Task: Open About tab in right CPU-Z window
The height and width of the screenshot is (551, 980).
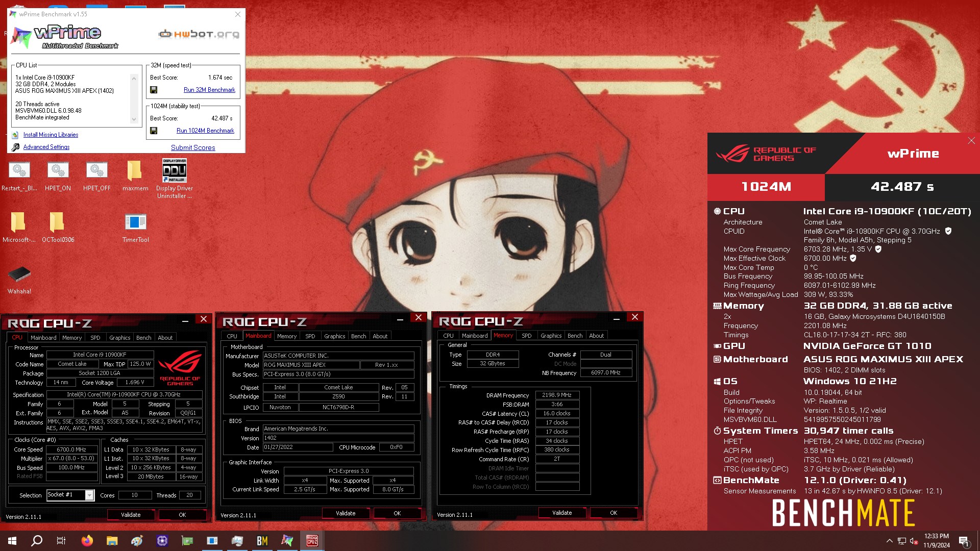Action: click(x=596, y=336)
